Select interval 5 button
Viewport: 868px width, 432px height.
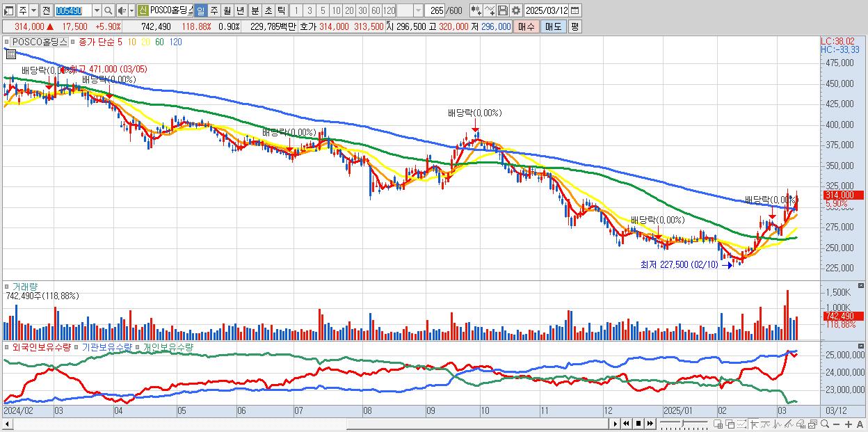(323, 10)
